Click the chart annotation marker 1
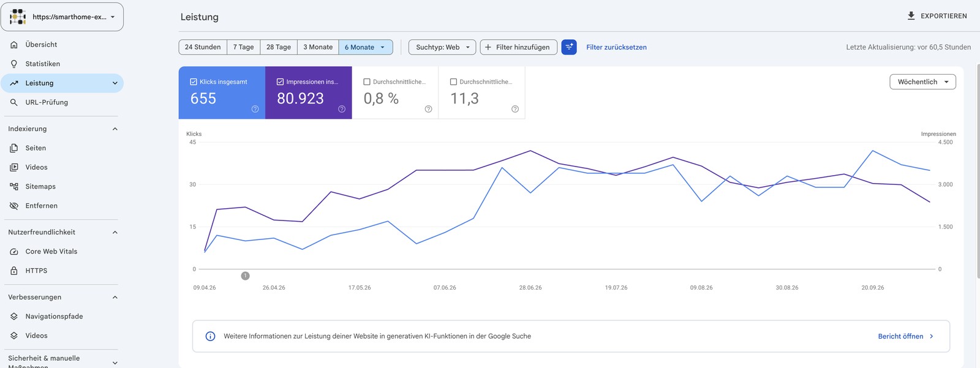The height and width of the screenshot is (368, 980). click(x=245, y=276)
